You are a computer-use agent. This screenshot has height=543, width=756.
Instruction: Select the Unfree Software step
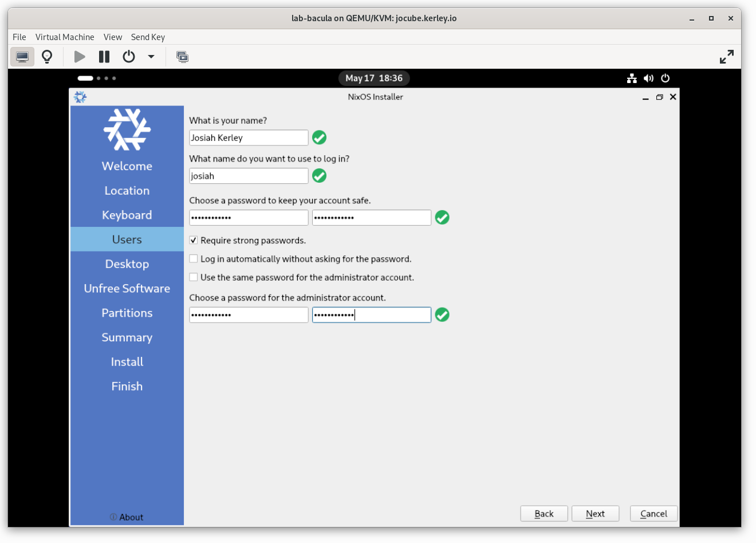pos(127,289)
